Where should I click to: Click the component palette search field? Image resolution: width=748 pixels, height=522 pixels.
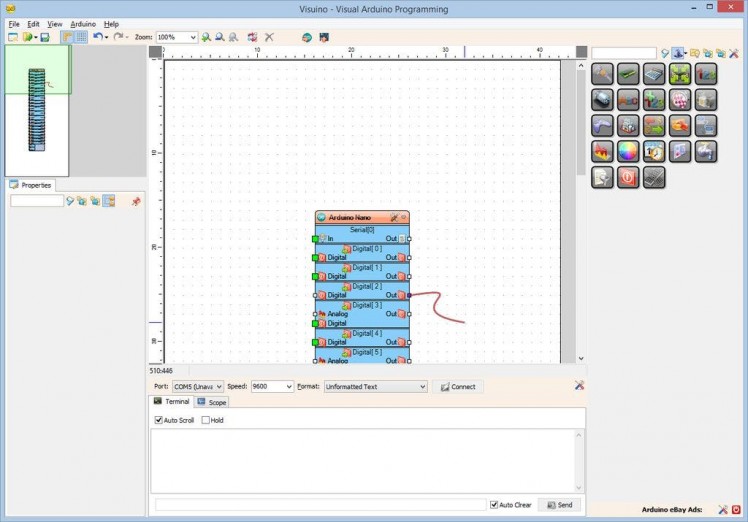[624, 53]
